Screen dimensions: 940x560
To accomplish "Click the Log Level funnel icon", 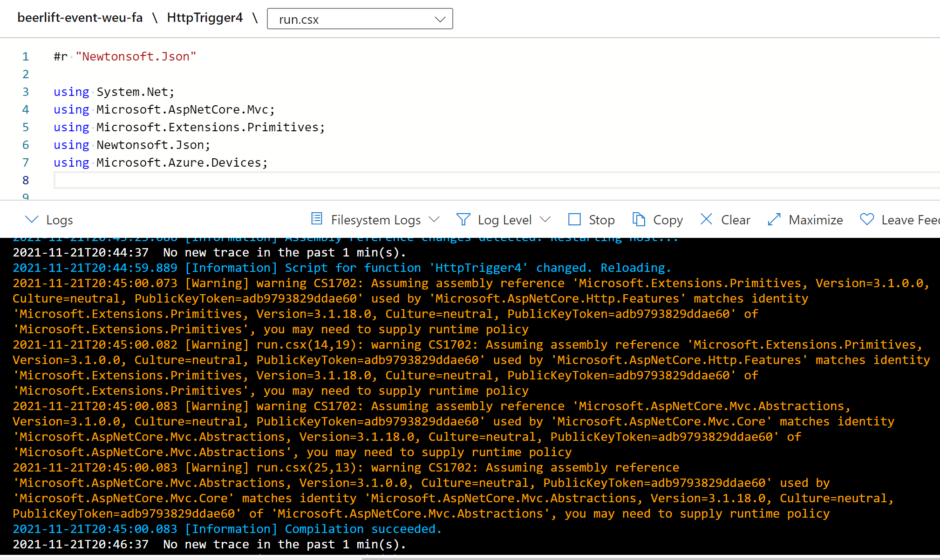I will (463, 219).
